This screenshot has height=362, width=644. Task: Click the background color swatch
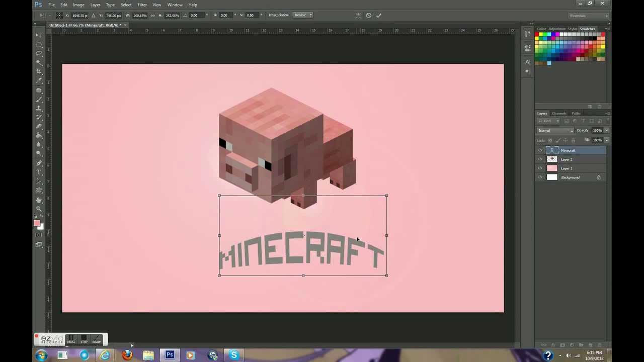tap(41, 227)
